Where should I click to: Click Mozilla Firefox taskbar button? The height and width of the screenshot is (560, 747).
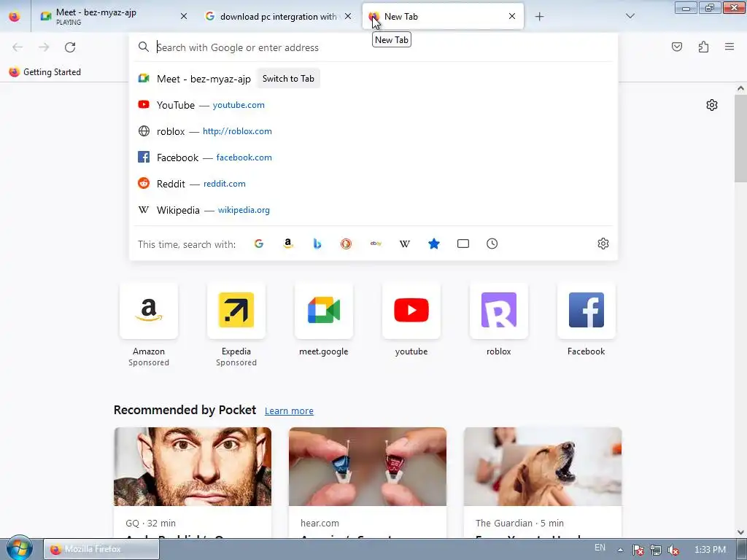tap(101, 549)
